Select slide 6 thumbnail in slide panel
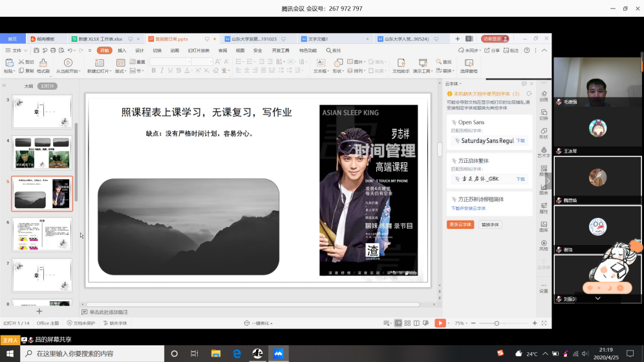644x362 pixels. [x=42, y=234]
